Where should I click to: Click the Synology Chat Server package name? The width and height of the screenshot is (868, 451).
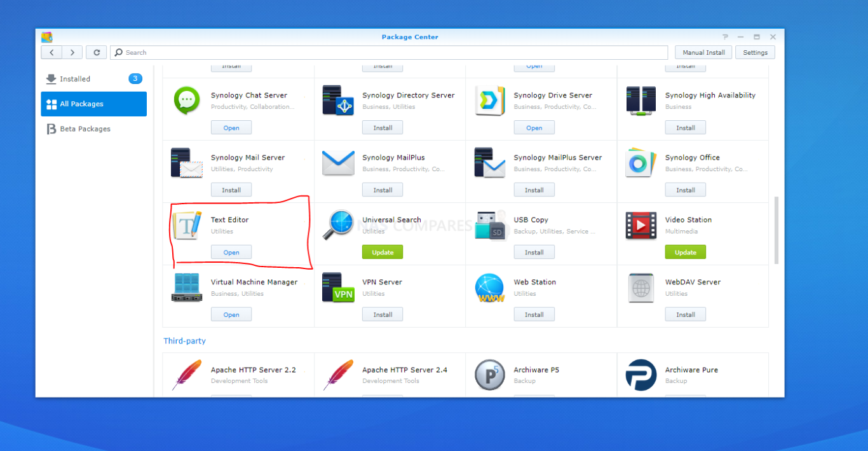(249, 95)
